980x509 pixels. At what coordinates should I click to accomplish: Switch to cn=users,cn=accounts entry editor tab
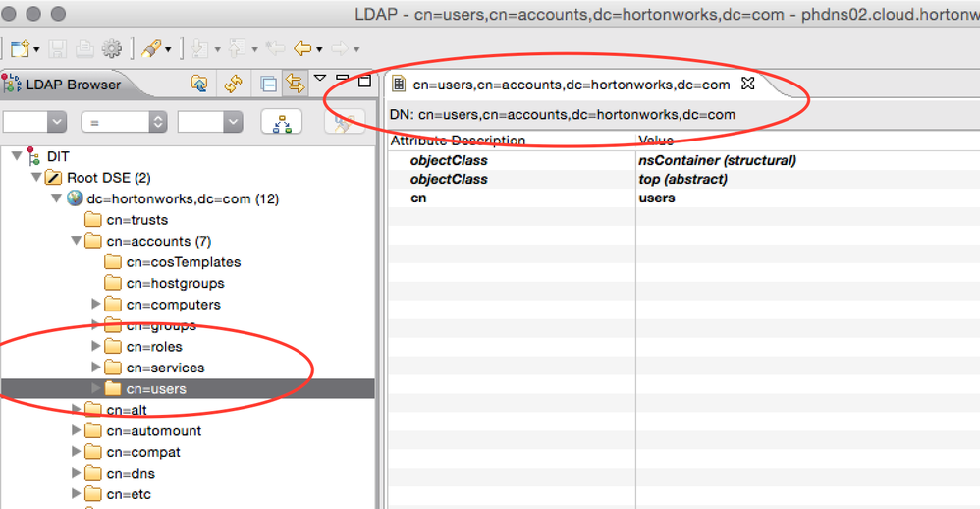click(572, 85)
